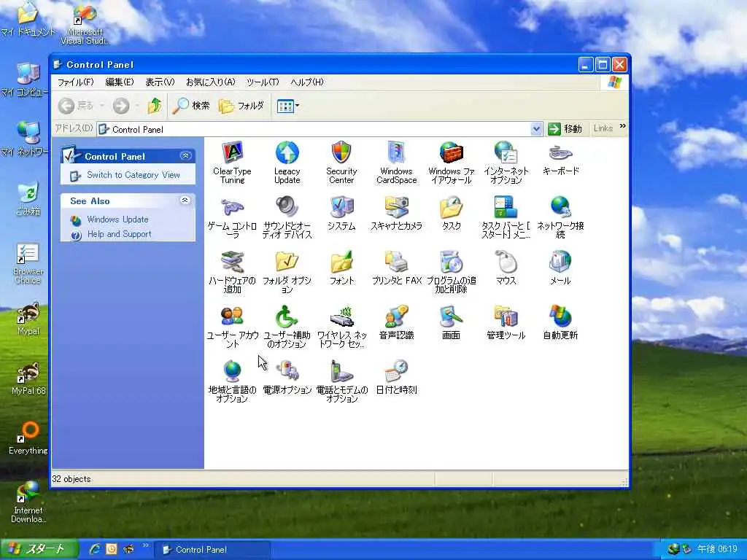747x560 pixels.
Task: Show hidden Quick Launch items chevron
Action: click(145, 545)
